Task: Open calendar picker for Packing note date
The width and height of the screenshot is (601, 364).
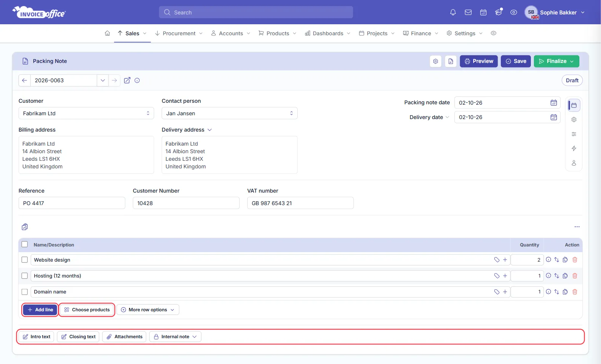Action: coord(554,103)
